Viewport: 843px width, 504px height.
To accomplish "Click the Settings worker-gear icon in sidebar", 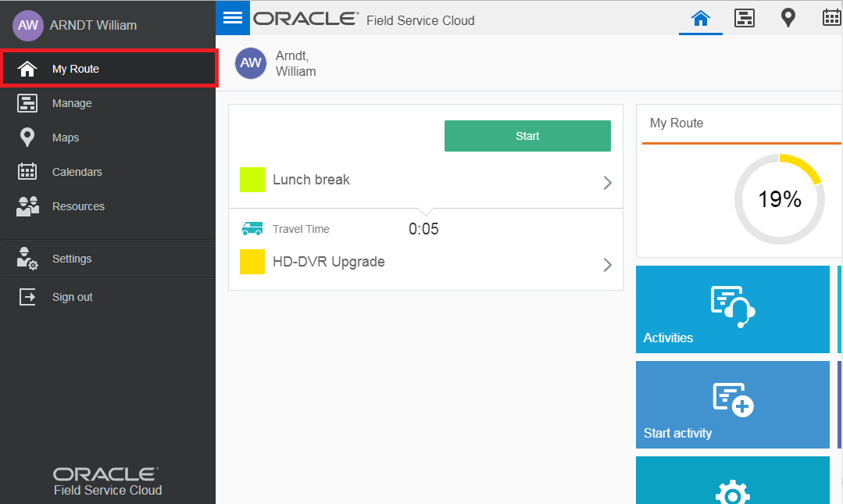I will pyautogui.click(x=27, y=259).
